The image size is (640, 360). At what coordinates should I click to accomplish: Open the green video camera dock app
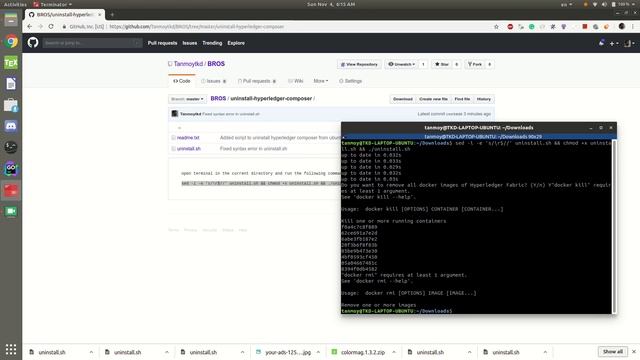(11, 211)
